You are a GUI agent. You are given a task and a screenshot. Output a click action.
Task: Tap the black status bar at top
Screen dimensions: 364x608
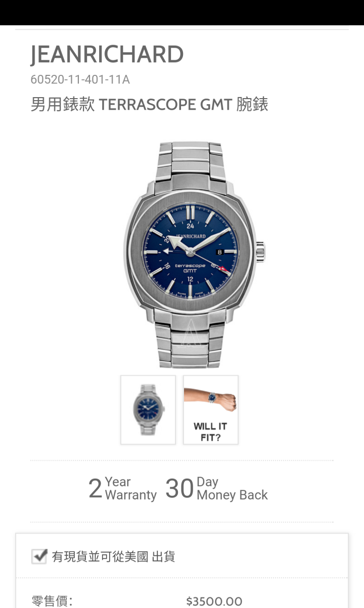point(182,13)
